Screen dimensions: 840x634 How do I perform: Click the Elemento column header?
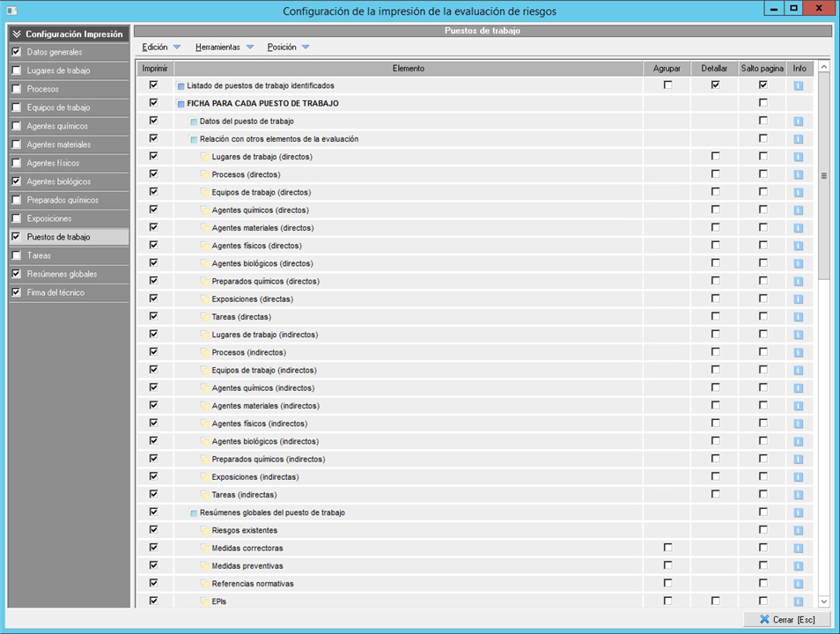[x=409, y=68]
